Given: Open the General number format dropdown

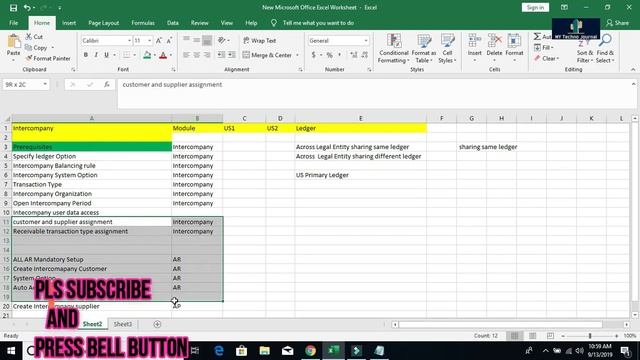Looking at the screenshot, I should pos(366,40).
